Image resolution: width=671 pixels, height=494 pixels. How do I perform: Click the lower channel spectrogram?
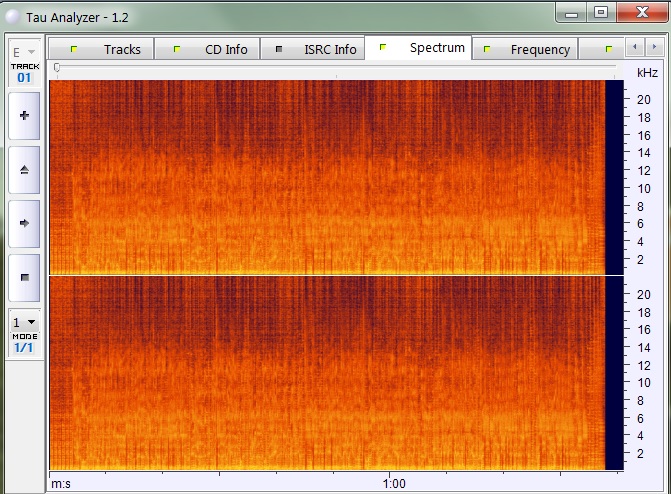click(326, 372)
